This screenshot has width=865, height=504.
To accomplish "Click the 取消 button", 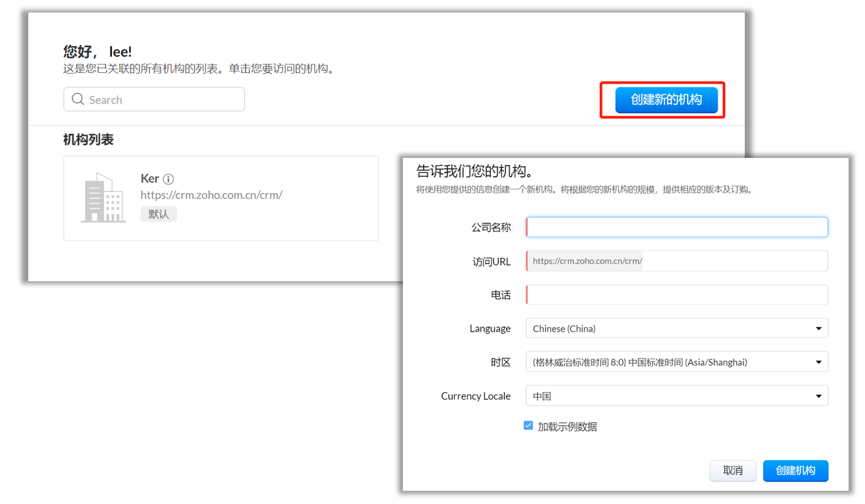I will pyautogui.click(x=733, y=471).
